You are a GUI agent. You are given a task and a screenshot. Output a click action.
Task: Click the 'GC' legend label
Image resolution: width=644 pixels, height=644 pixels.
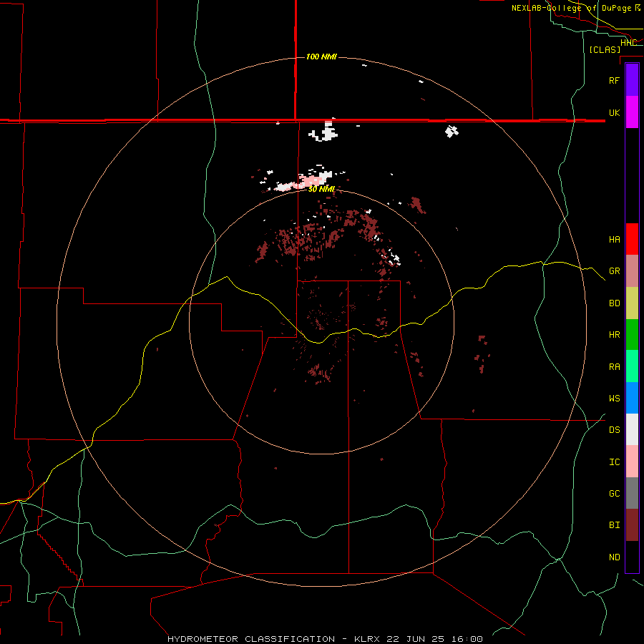pyautogui.click(x=614, y=494)
